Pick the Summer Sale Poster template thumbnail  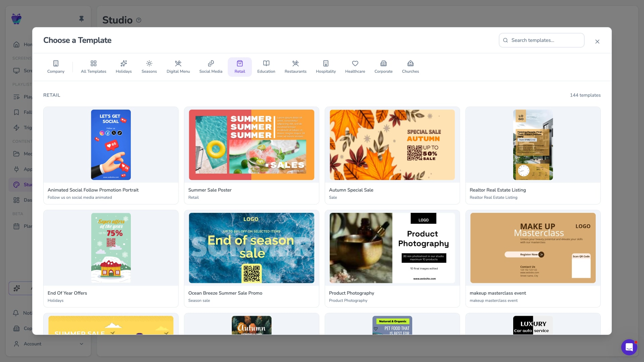252,145
